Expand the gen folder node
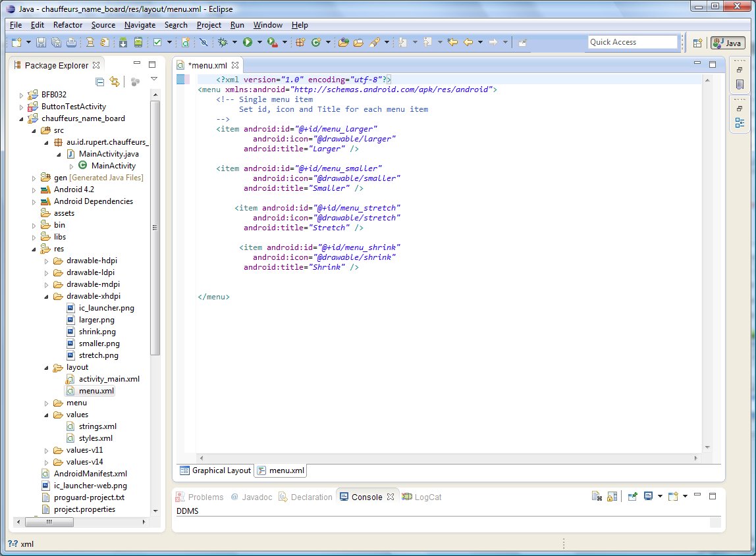This screenshot has height=556, width=756. [34, 178]
